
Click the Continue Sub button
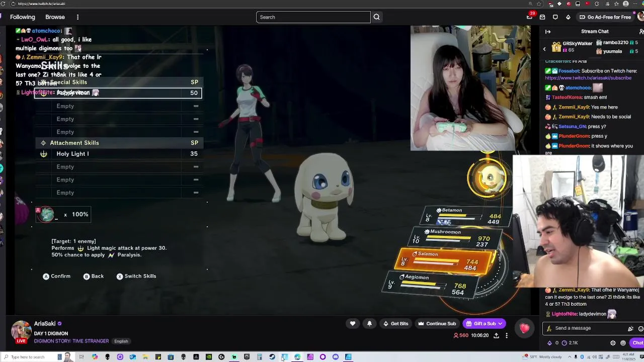pos(437,324)
